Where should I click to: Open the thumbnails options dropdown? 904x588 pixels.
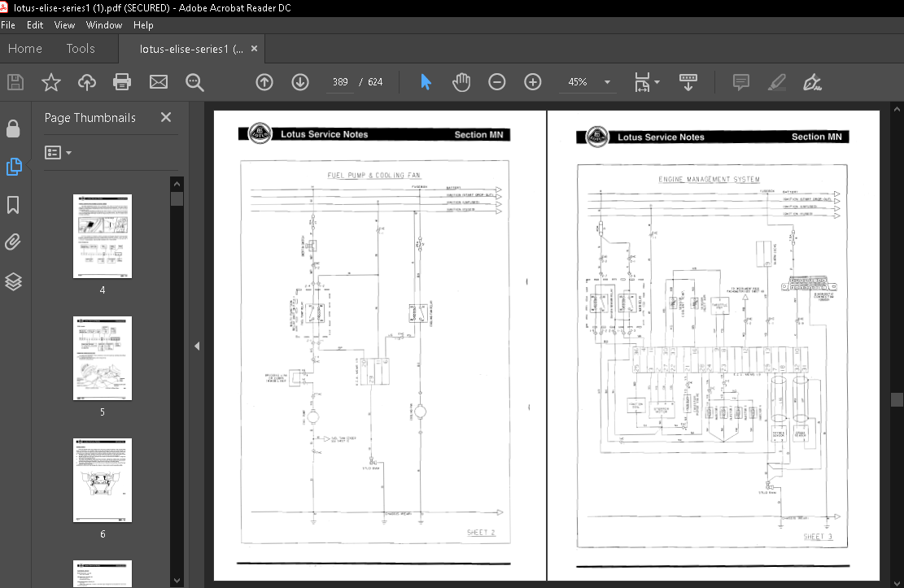(59, 152)
